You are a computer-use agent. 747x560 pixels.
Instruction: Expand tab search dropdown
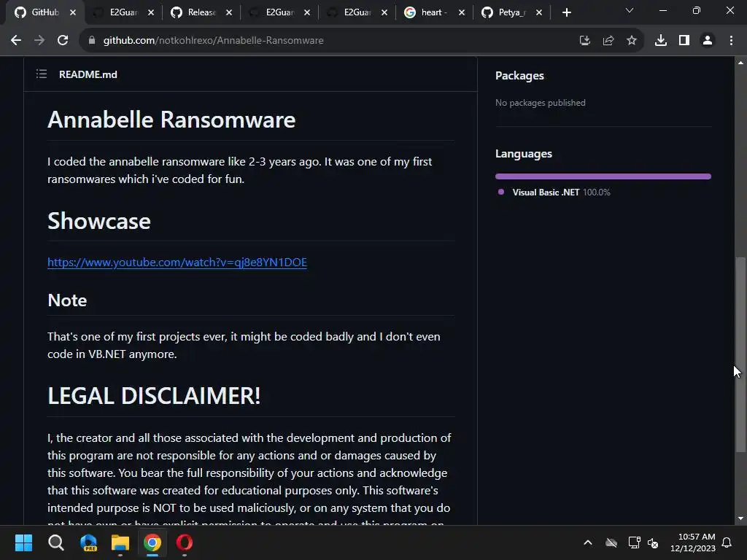click(x=630, y=10)
